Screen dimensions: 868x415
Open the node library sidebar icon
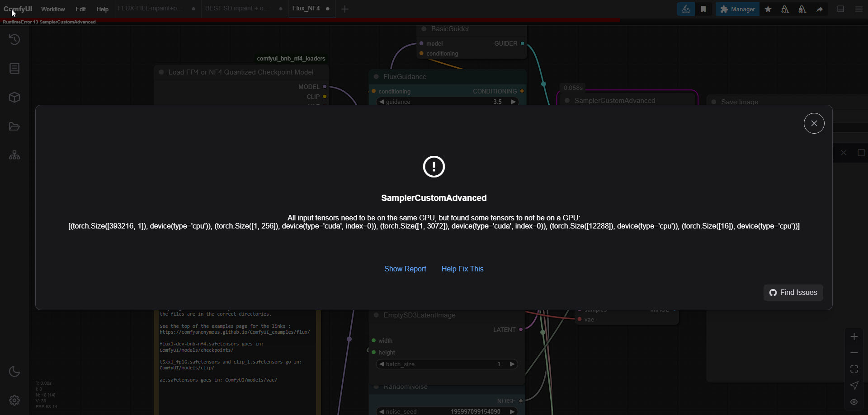click(x=14, y=69)
